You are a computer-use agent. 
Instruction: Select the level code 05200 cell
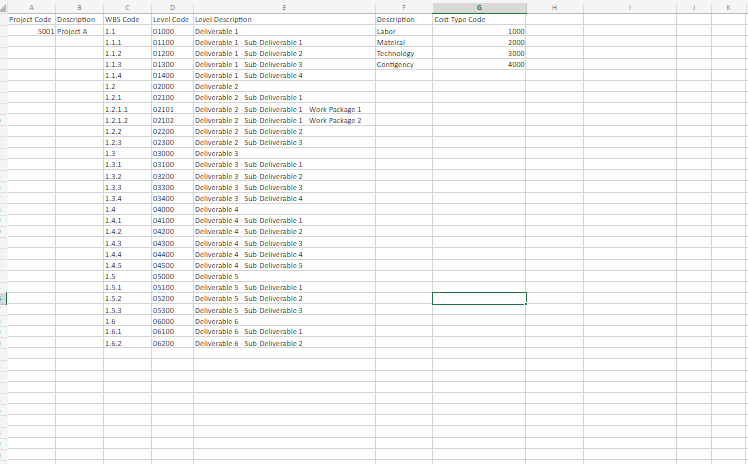tap(172, 299)
